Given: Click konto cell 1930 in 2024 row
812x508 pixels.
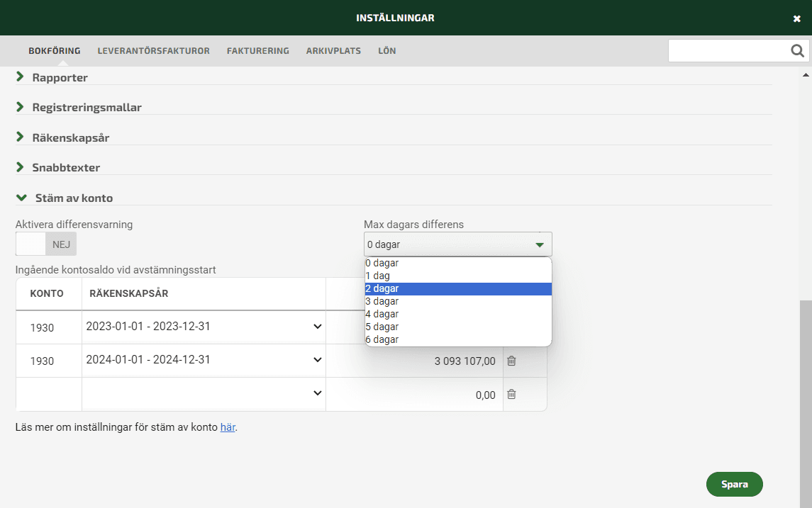Looking at the screenshot, I should (49, 361).
